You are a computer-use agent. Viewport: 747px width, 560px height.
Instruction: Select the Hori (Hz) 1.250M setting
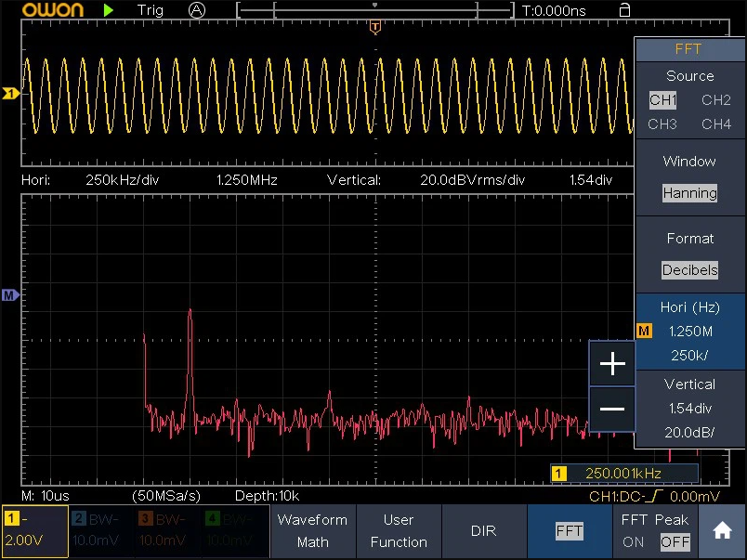pos(689,331)
